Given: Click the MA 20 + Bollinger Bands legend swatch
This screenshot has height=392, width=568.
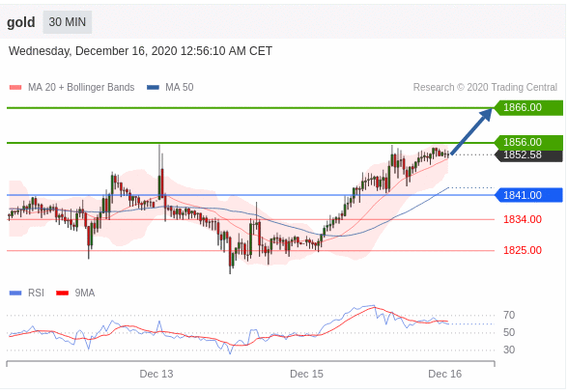Looking at the screenshot, I should (x=15, y=87).
